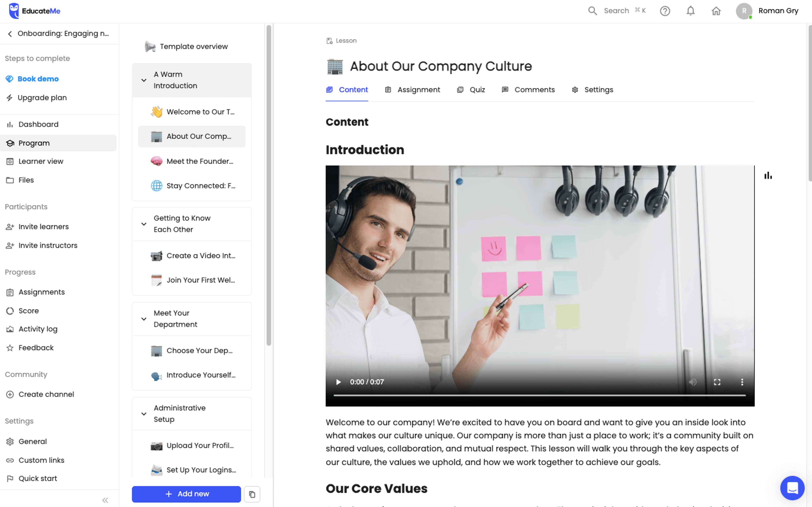Switch to Settings tab
Image resolution: width=812 pixels, height=507 pixels.
[592, 90]
